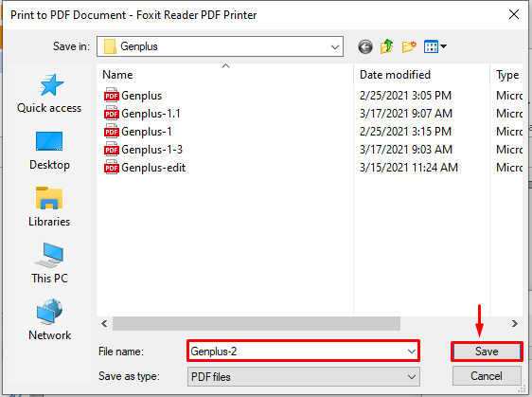The height and width of the screenshot is (397, 532).
Task: Click the date 2/25/2021 3:15 PM
Action: click(x=405, y=132)
